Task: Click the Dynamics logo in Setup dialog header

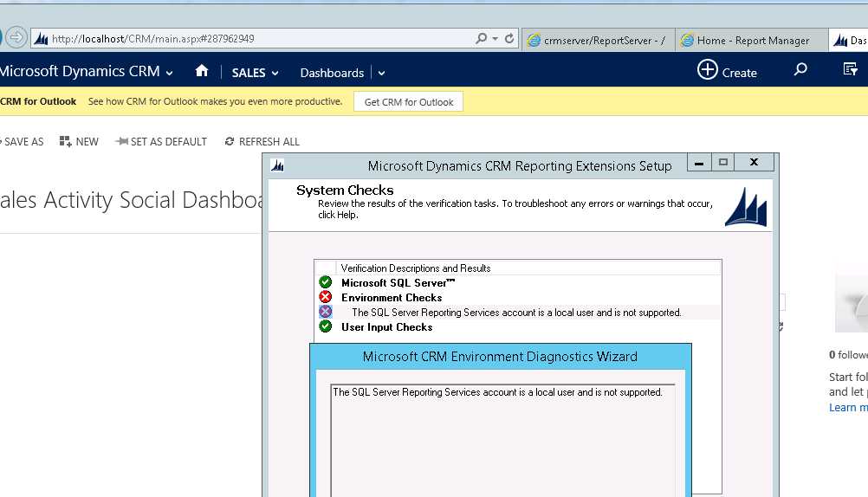Action: point(746,206)
